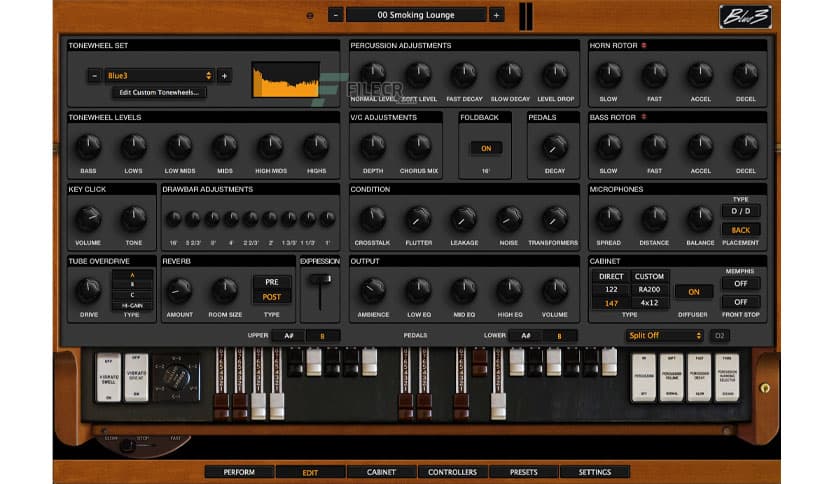Select next tonewheel set with plus
This screenshot has height=484, width=836.
224,76
